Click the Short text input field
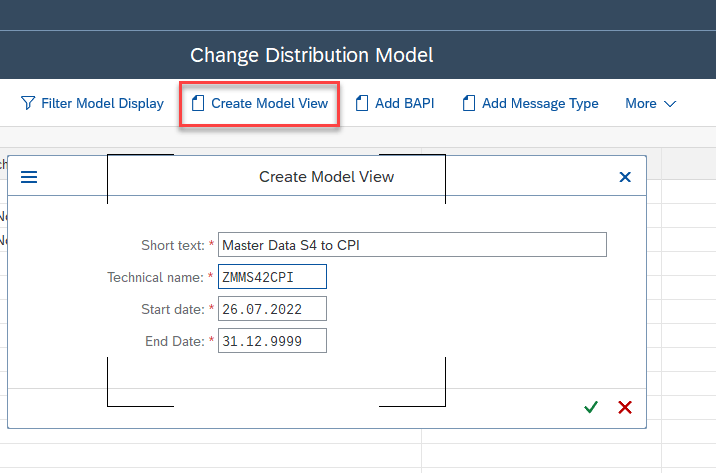716x473 pixels. tap(412, 245)
